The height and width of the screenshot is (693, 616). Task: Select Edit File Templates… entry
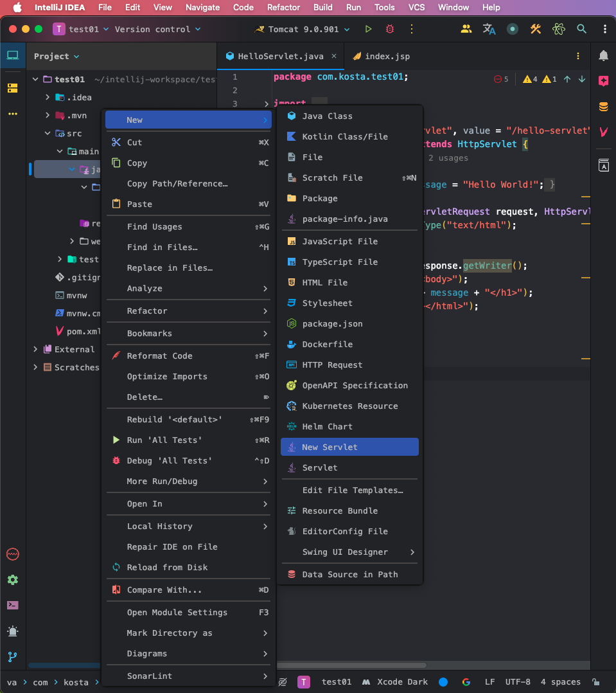point(349,490)
